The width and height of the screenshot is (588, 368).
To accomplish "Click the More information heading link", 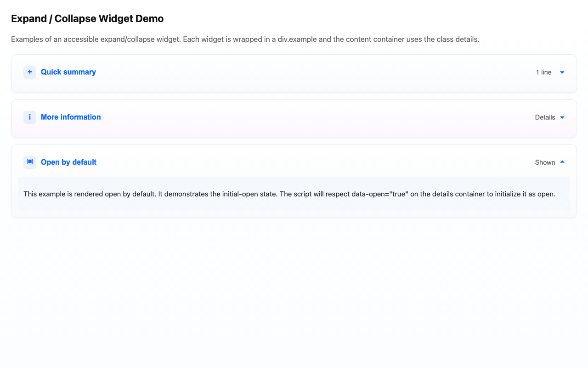I will (x=71, y=117).
